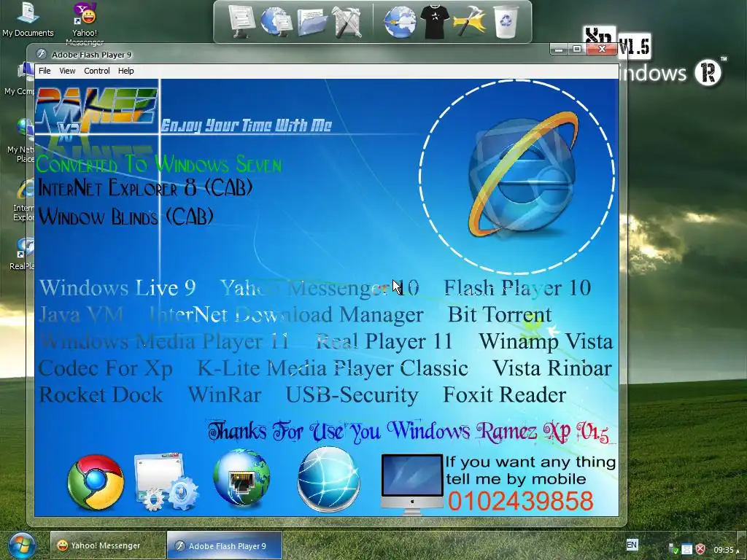Screen dimensions: 747x560
Task: Click the window with gears settings icon
Action: (x=165, y=482)
